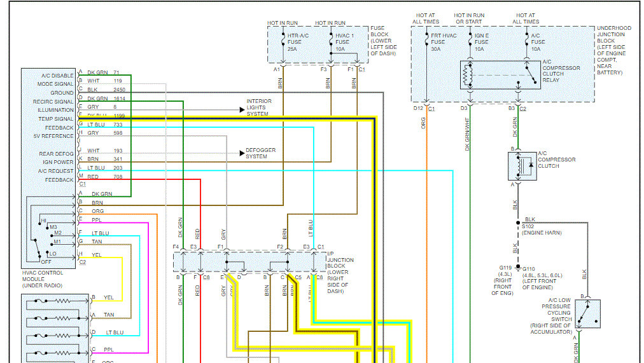Select the "A/C REQUEST" label
644x363 pixels.
55,171
